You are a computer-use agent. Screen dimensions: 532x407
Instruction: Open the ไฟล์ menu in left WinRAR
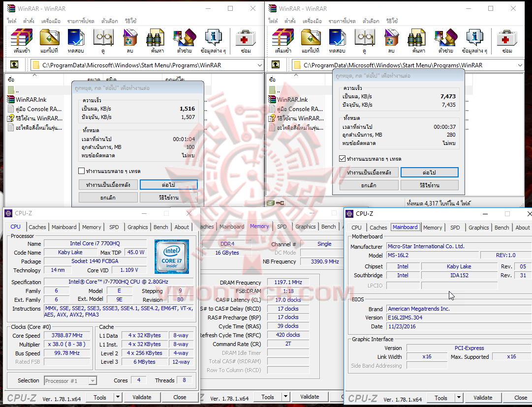(11, 21)
